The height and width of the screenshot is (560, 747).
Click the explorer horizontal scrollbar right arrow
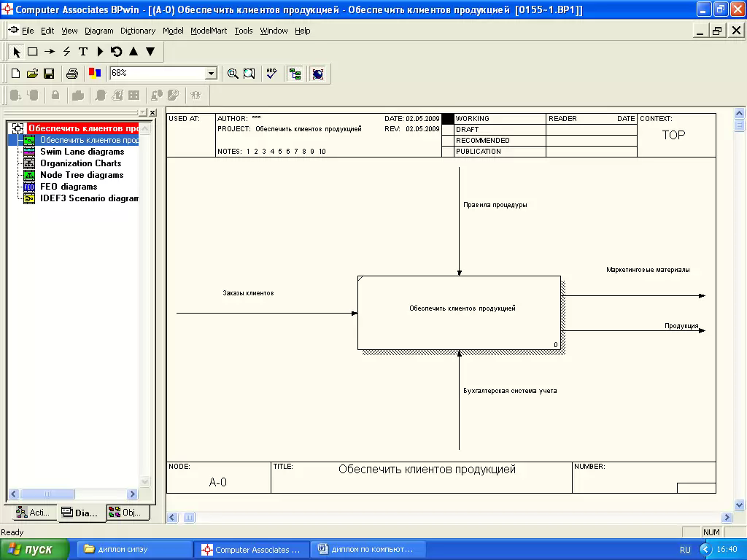(133, 494)
